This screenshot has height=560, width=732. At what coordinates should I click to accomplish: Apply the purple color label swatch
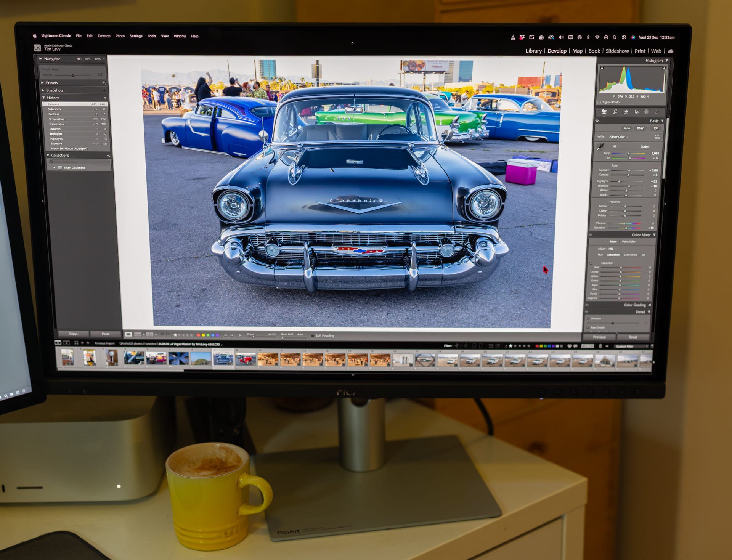pyautogui.click(x=218, y=335)
